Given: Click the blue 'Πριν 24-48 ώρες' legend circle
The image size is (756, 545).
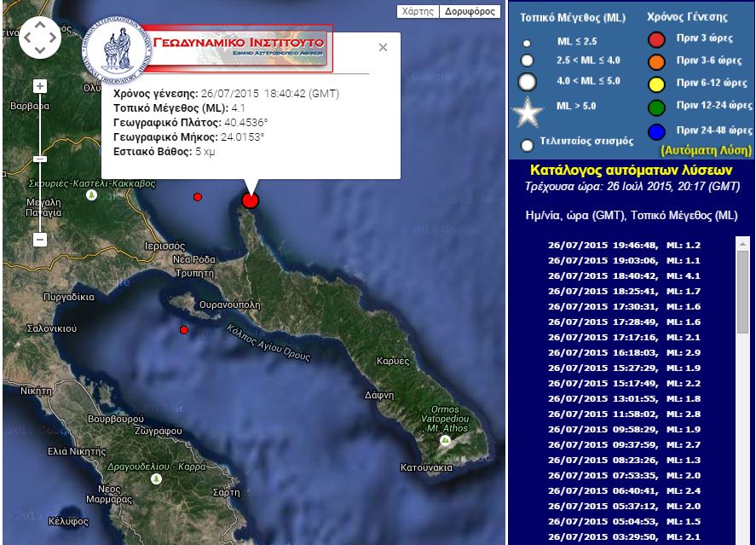Looking at the screenshot, I should (656, 130).
